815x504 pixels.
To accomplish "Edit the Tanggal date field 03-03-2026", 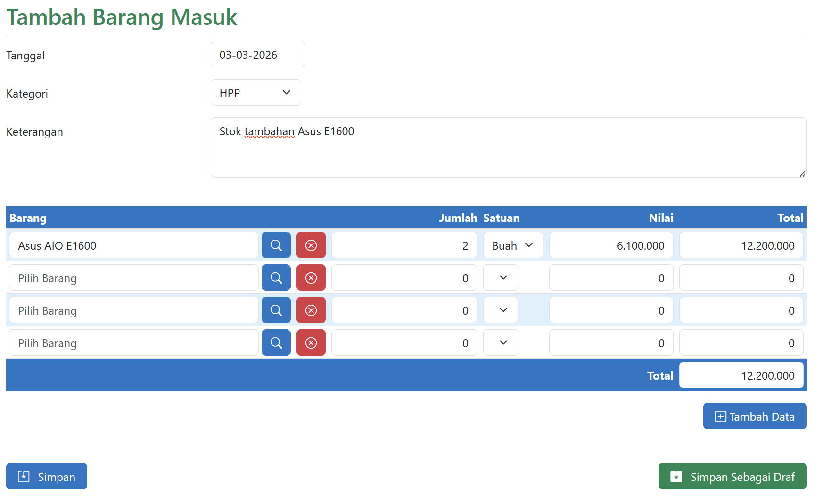I will point(258,54).
